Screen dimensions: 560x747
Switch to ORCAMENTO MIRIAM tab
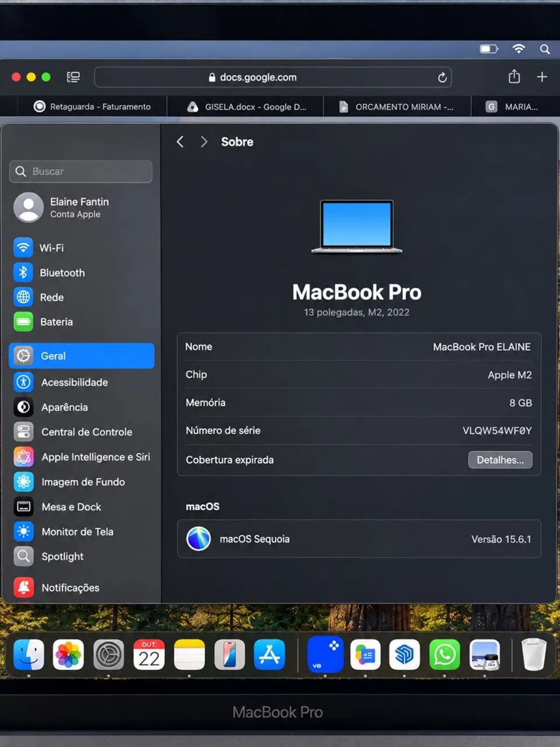click(397, 107)
